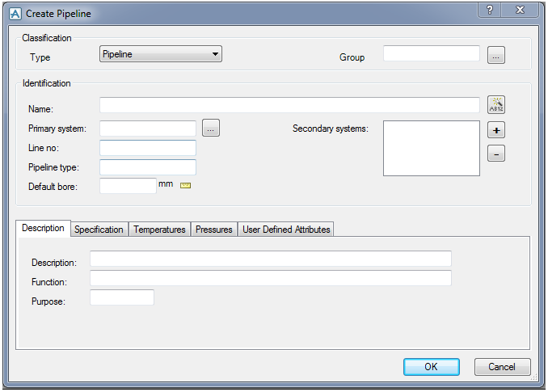Click the Secondary systems list box

(432, 148)
